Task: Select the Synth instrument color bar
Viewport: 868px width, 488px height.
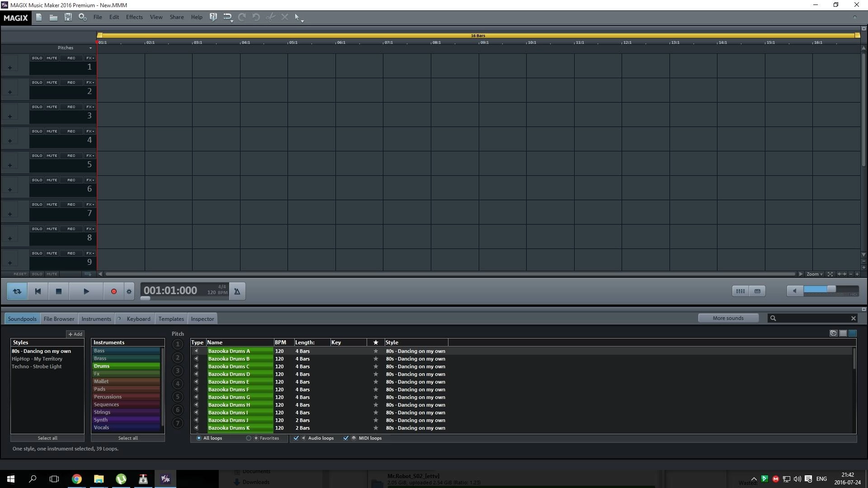Action: 127,420
